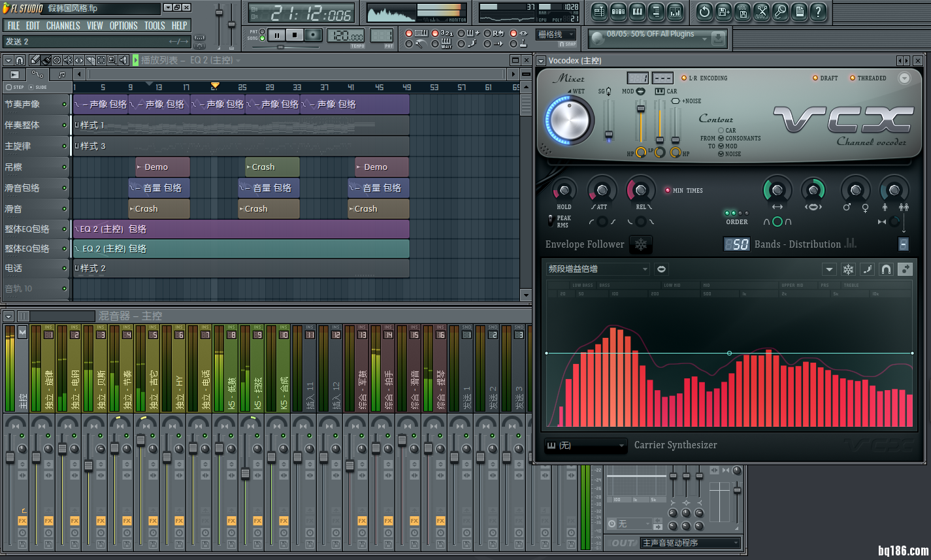Click the record button in transport
Viewport: 931px width, 560px height.
tap(314, 35)
